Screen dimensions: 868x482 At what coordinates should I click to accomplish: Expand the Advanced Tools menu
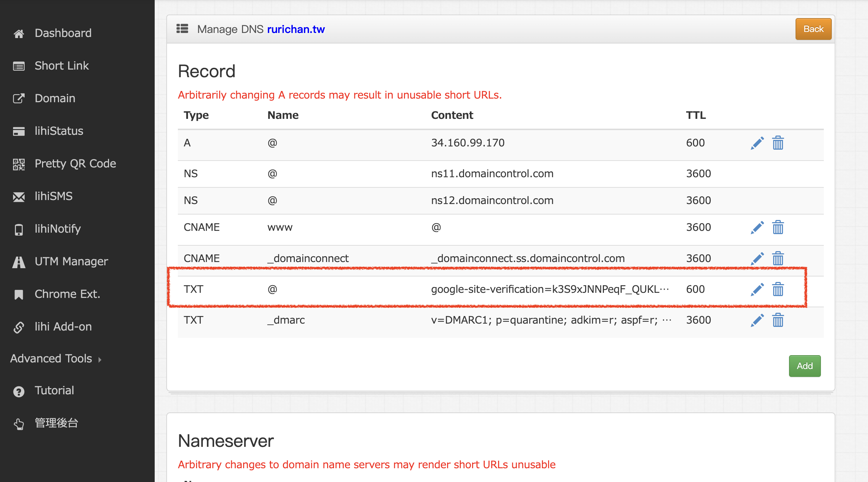[55, 358]
